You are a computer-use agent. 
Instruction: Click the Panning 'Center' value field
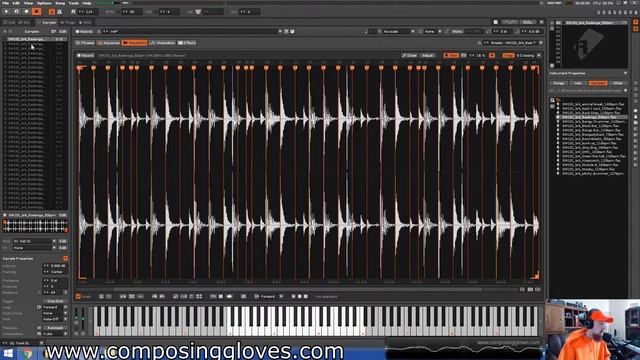(55, 272)
